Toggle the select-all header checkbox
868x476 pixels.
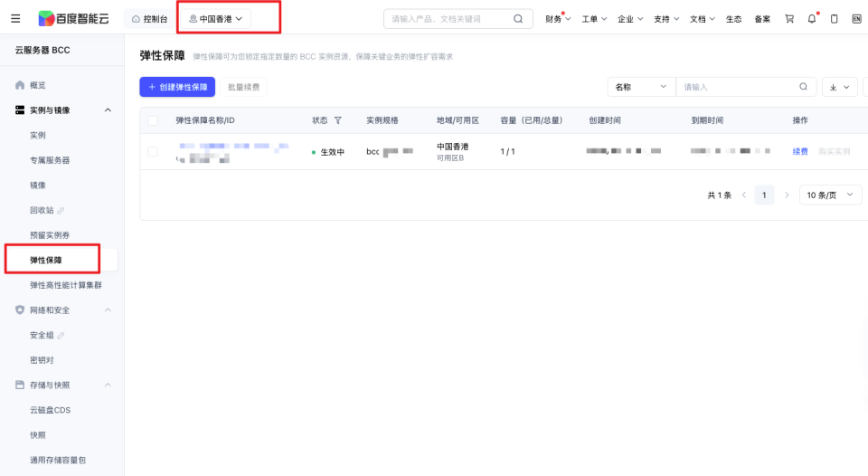pyautogui.click(x=154, y=120)
